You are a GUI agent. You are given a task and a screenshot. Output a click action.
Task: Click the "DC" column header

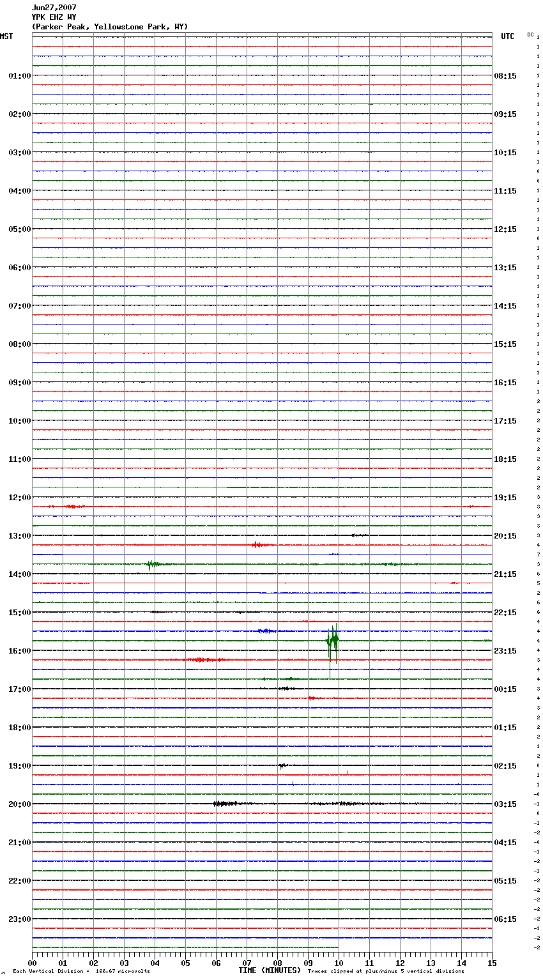(530, 34)
